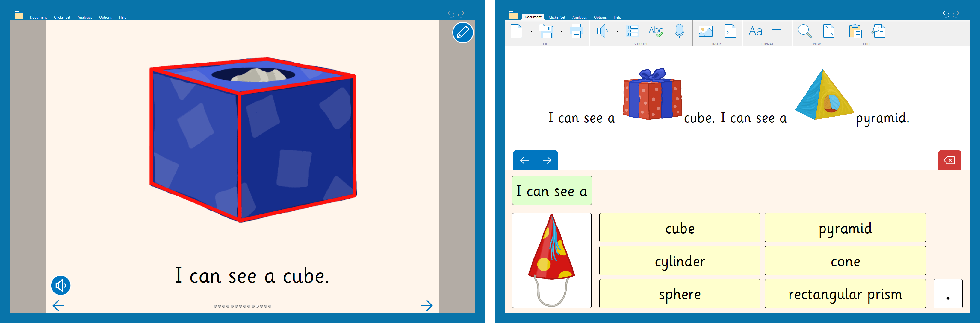Expand the new document dropdown arrow

point(531,31)
